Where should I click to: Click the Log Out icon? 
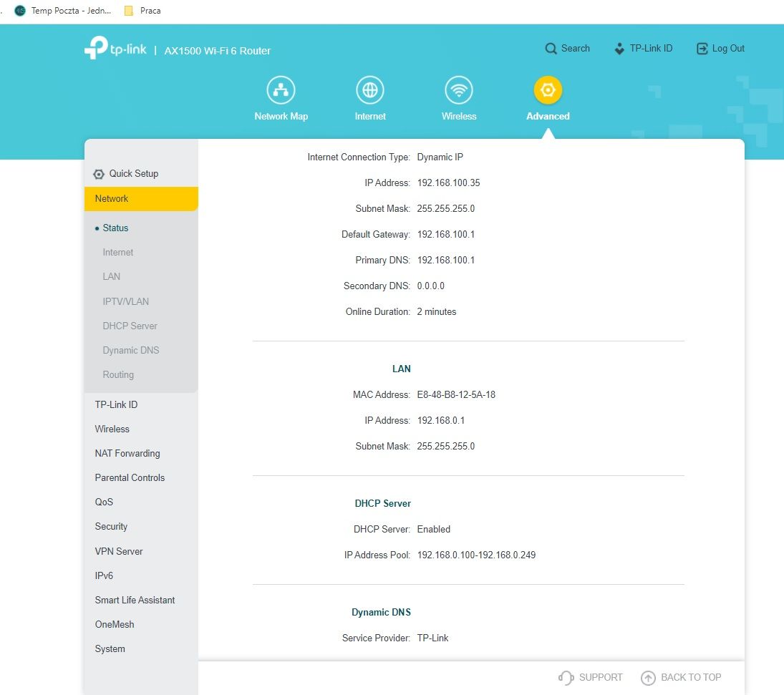702,49
